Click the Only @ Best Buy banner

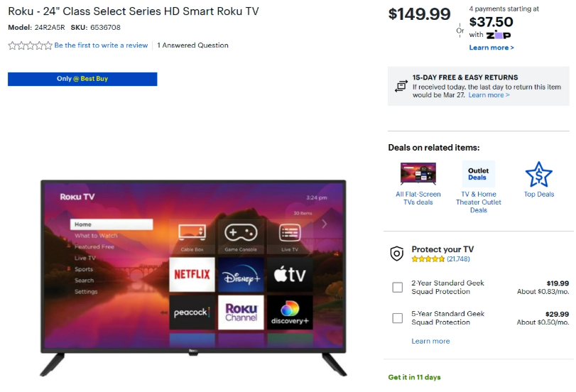(82, 79)
